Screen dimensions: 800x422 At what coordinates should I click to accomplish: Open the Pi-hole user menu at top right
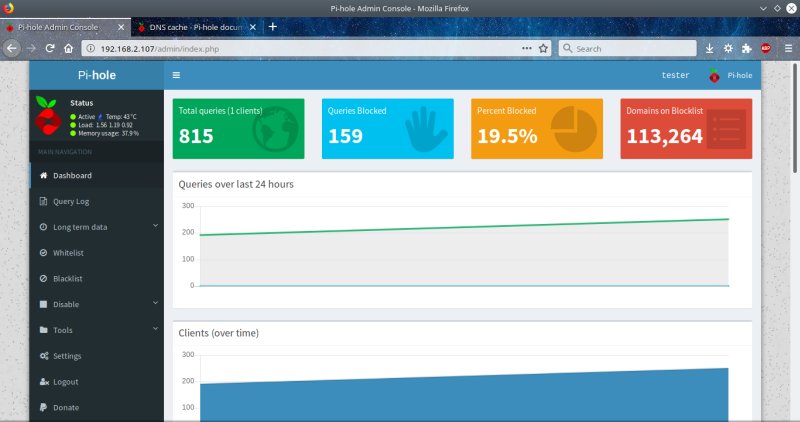pyautogui.click(x=730, y=76)
